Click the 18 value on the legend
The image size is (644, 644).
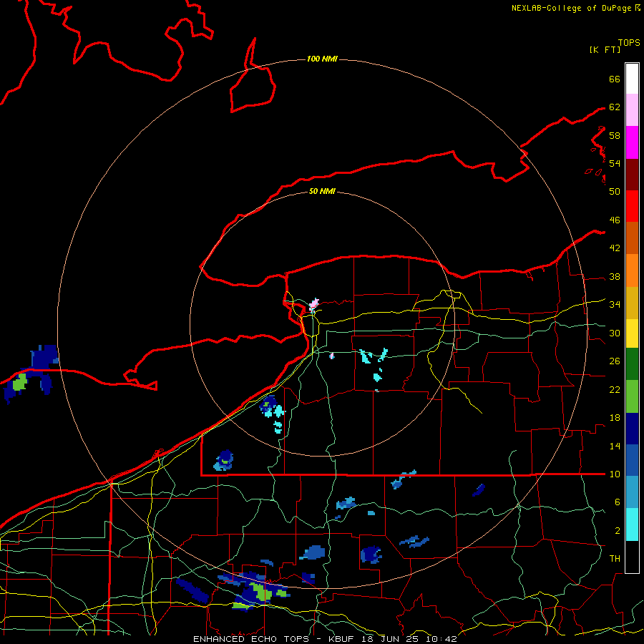point(615,418)
